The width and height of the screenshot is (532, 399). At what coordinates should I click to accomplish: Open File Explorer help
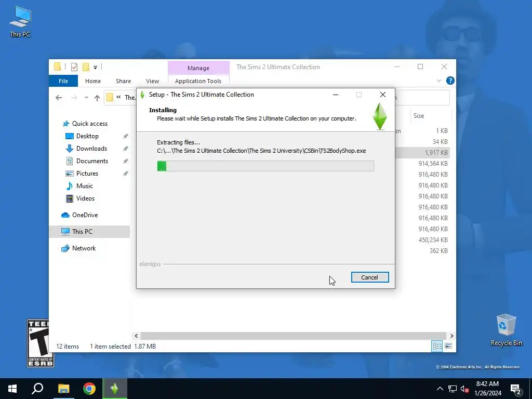450,81
